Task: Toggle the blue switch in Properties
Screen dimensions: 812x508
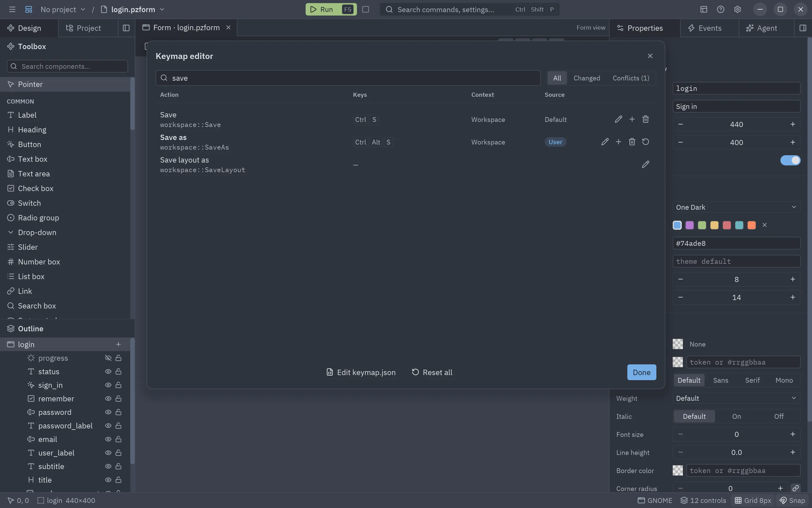Action: click(x=790, y=160)
